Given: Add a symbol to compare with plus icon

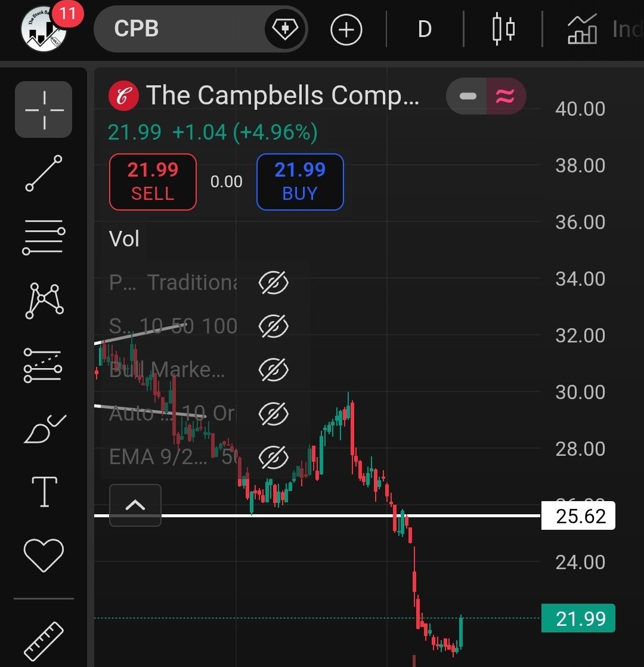Looking at the screenshot, I should [x=346, y=29].
